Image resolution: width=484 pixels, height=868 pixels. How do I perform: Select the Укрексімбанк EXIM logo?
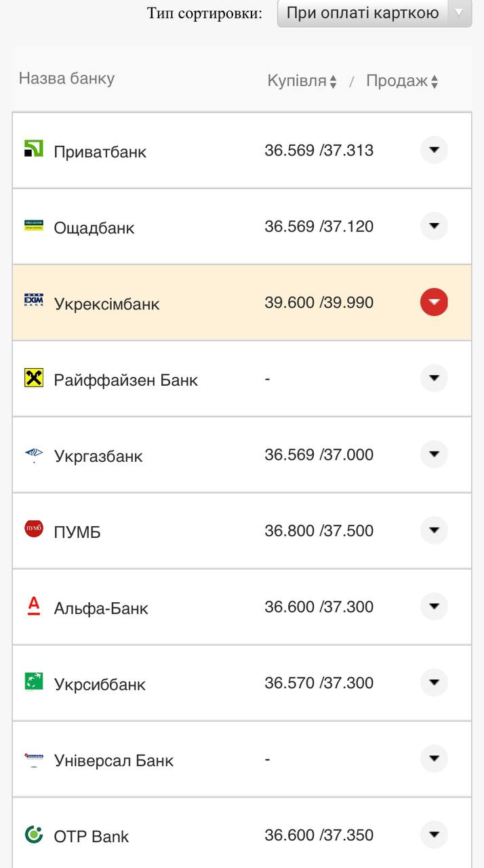pyautogui.click(x=33, y=302)
